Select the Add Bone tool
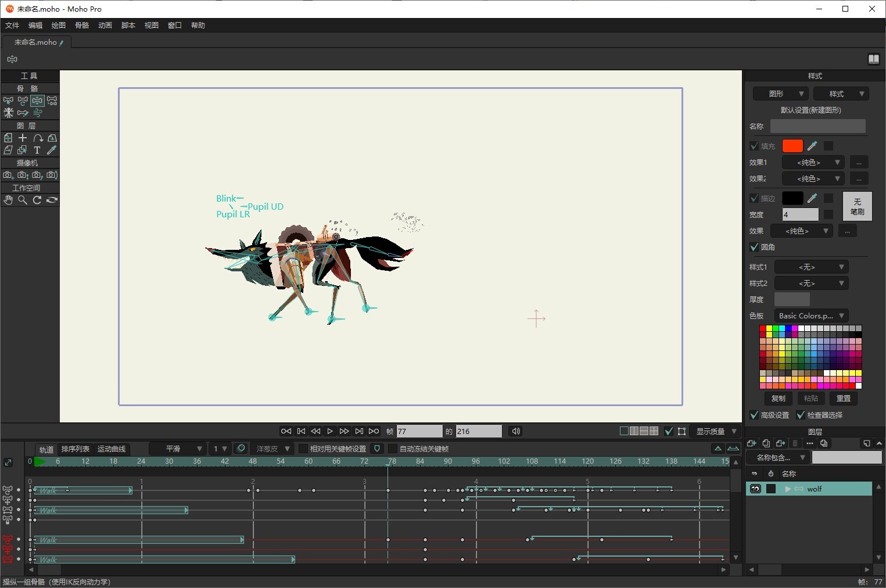Image resolution: width=886 pixels, height=588 pixels. (52, 101)
